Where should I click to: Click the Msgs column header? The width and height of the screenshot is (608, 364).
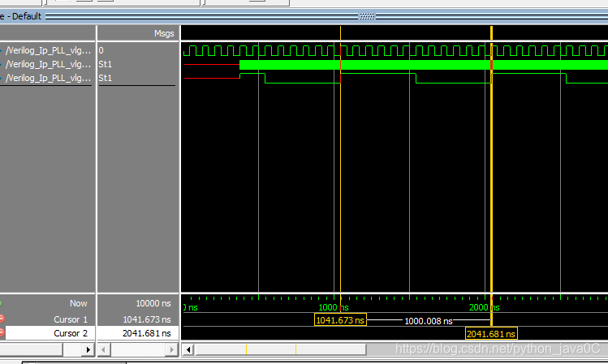(164, 34)
